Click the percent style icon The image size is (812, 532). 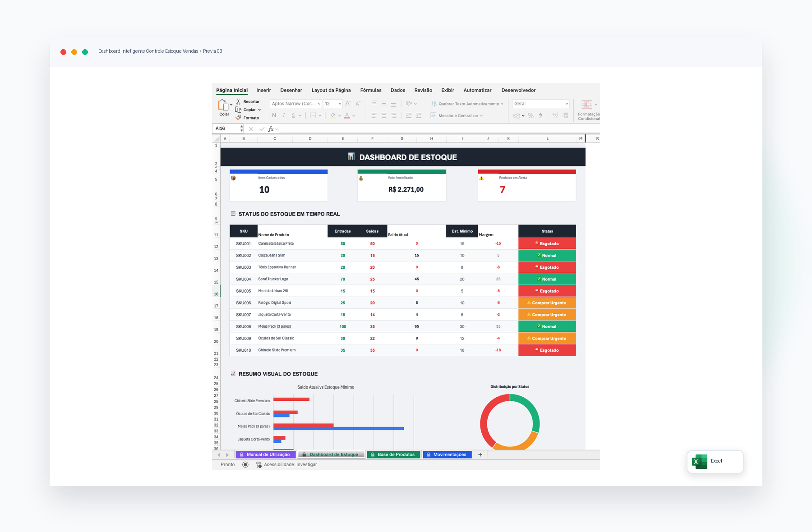pos(531,115)
